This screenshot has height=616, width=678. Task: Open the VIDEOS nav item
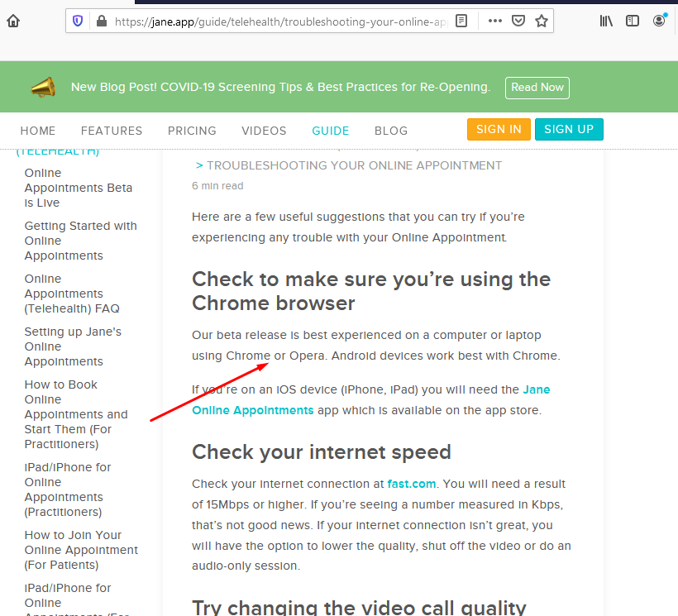click(264, 131)
